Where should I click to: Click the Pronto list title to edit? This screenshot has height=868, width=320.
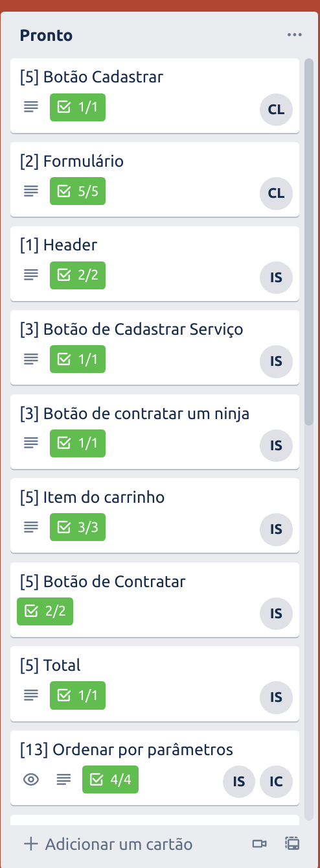coord(46,35)
